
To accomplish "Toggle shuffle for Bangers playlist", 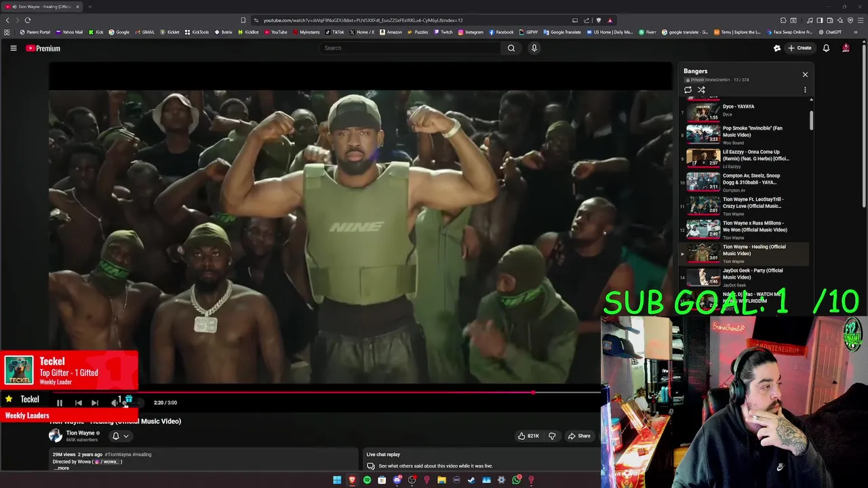I will pyautogui.click(x=701, y=89).
